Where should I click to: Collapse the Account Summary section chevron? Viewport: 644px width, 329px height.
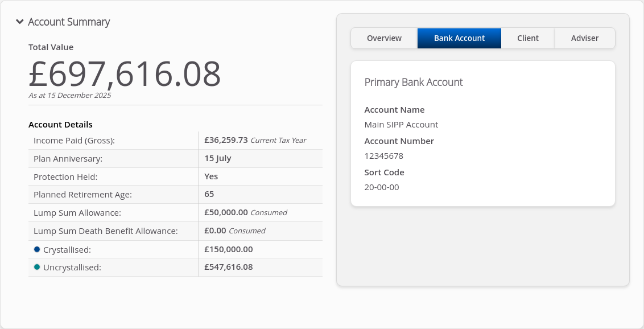click(x=20, y=22)
